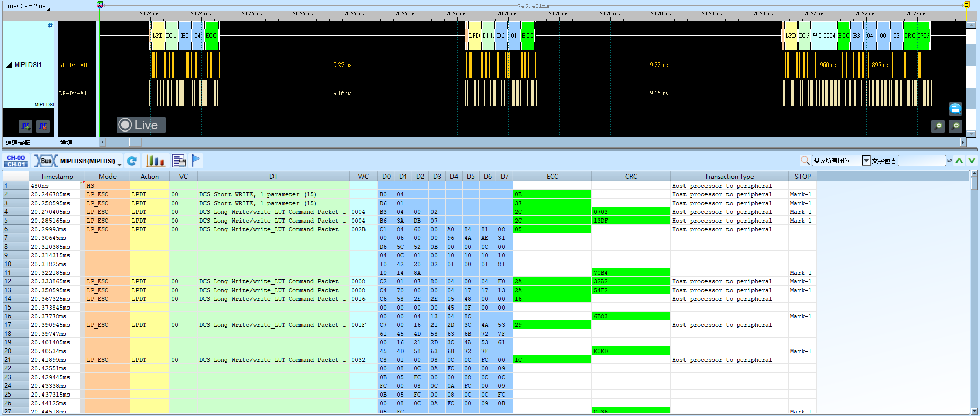Click the magnifier search icon

pyautogui.click(x=805, y=161)
